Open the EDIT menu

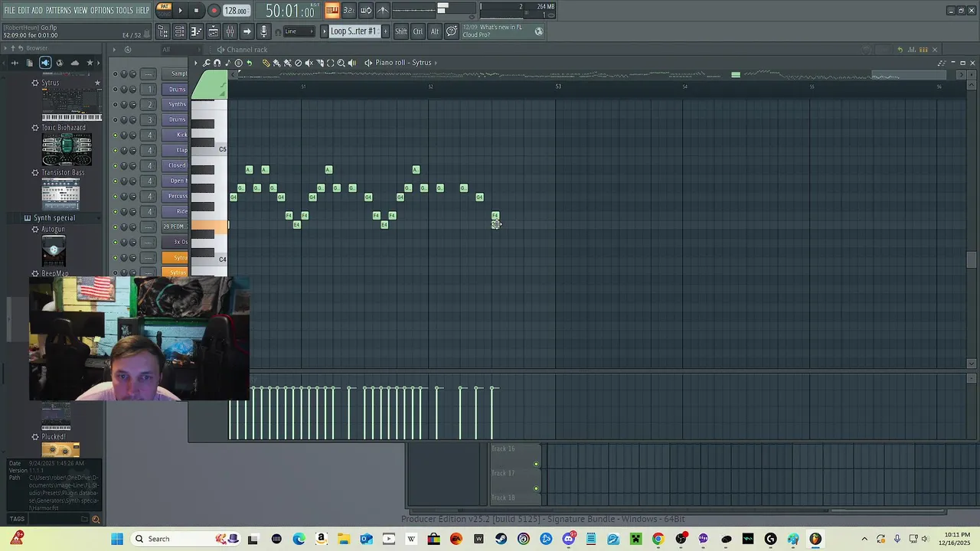tap(24, 10)
